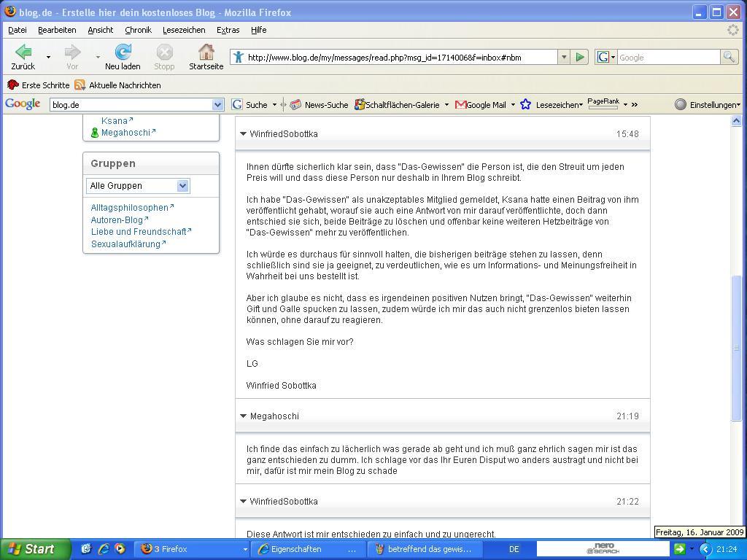Screen dimensions: 747x560
Task: Click the DE language indicator
Action: (x=514, y=549)
